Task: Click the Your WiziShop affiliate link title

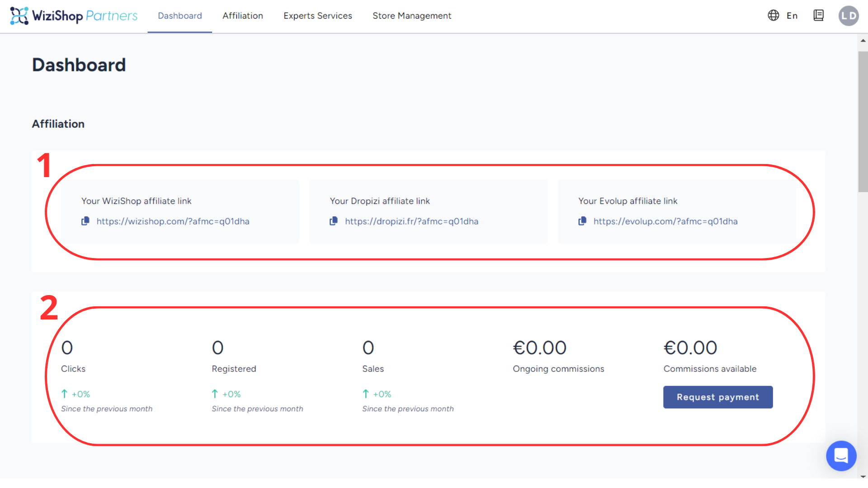Action: click(x=136, y=201)
